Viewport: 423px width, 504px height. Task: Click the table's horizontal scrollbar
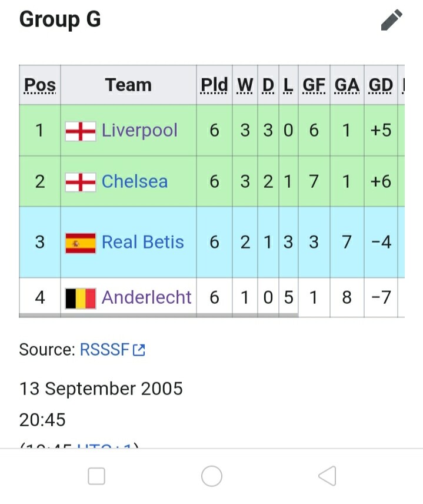159,316
